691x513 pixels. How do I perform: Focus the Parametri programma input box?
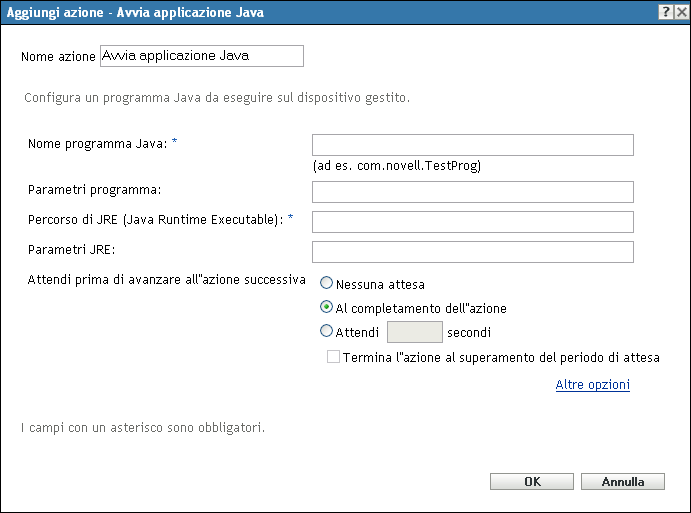(473, 192)
